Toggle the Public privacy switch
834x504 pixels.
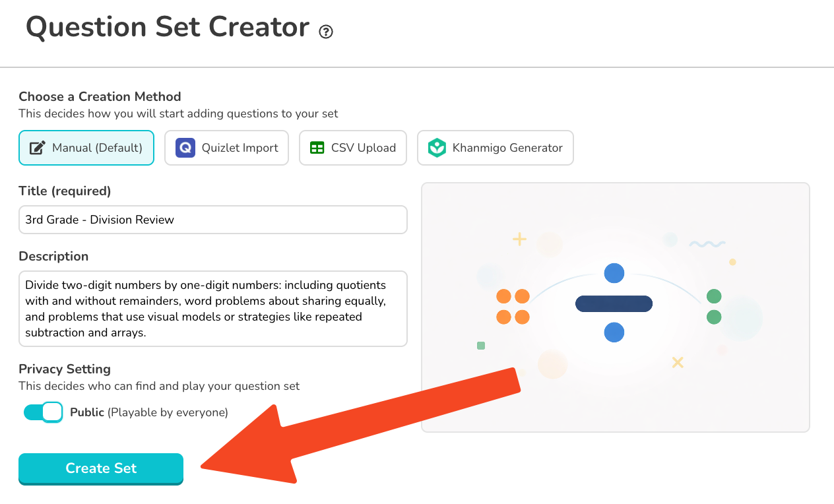click(43, 412)
